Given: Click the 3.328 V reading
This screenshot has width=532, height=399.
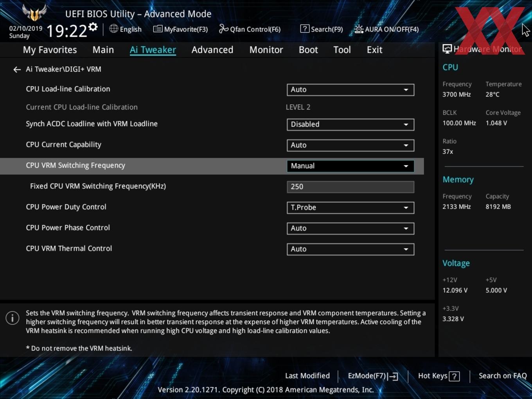Looking at the screenshot, I should 453,319.
